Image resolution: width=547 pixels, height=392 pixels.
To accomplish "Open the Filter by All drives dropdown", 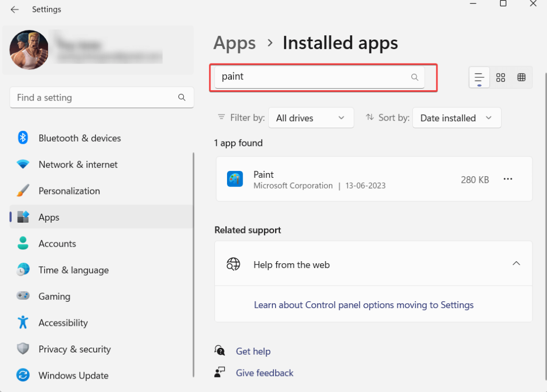I will [311, 118].
